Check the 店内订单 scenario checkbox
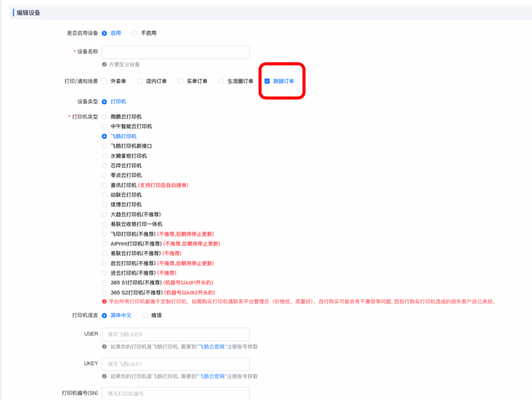The height and width of the screenshot is (400, 532). click(139, 81)
